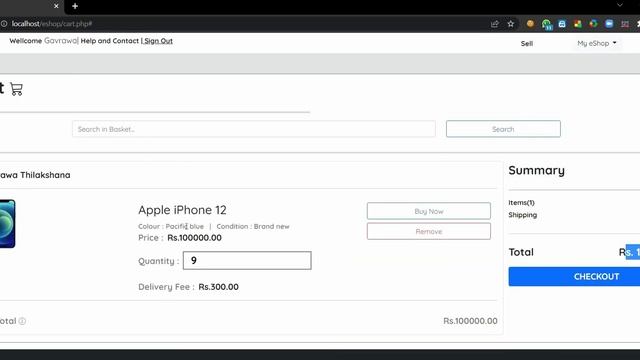Open the green headphone extension icon
The image size is (640, 360).
click(547, 24)
